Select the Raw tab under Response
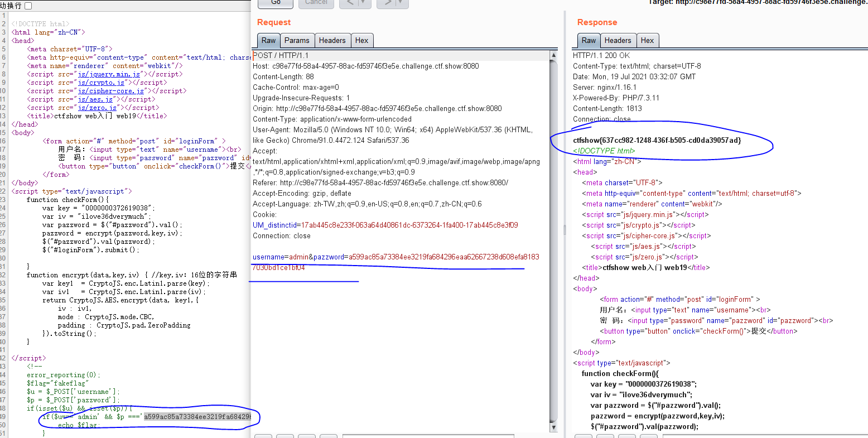868x438 pixels. pyautogui.click(x=589, y=40)
